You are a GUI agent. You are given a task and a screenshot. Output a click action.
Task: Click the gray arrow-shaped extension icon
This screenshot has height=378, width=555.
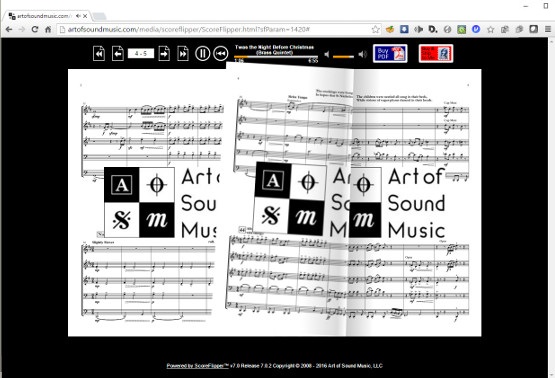click(x=418, y=29)
